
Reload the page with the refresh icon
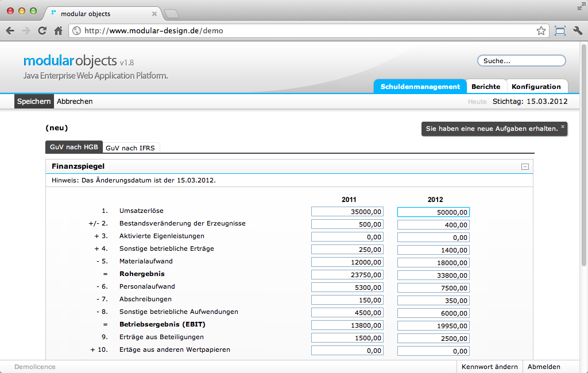pyautogui.click(x=42, y=31)
